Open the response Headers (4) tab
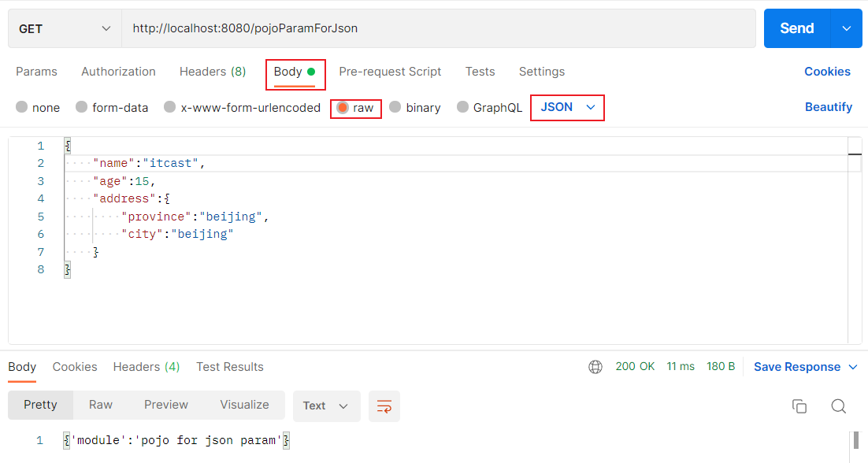 (147, 367)
